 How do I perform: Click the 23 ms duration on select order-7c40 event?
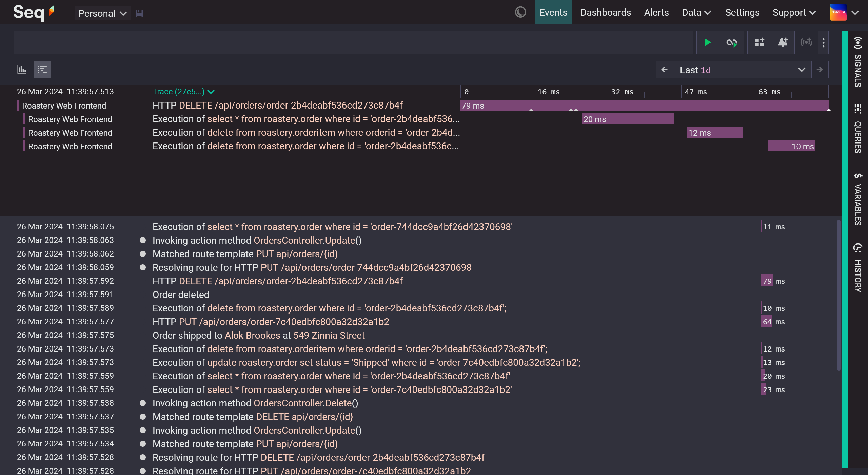[773, 389]
